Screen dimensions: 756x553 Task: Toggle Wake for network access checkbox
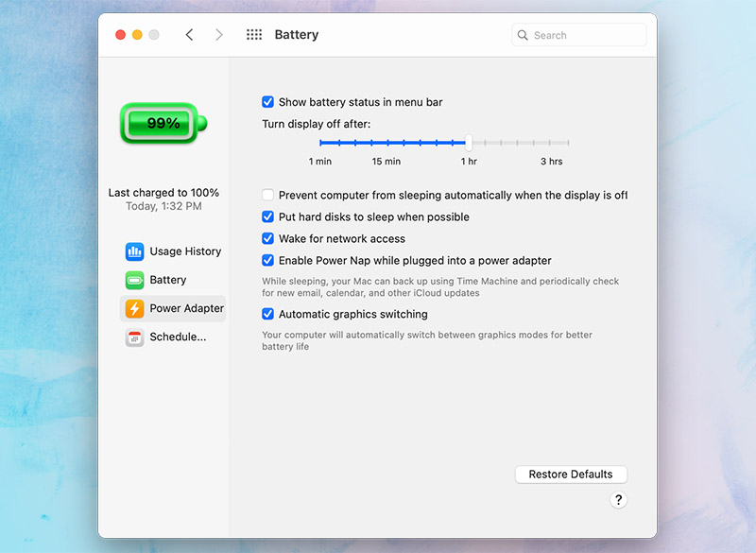coord(268,239)
